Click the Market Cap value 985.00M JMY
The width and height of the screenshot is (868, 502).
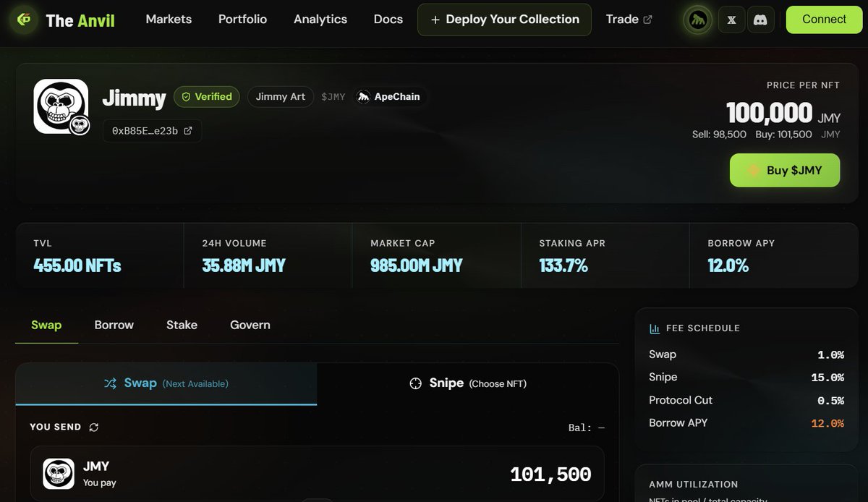[x=417, y=265]
